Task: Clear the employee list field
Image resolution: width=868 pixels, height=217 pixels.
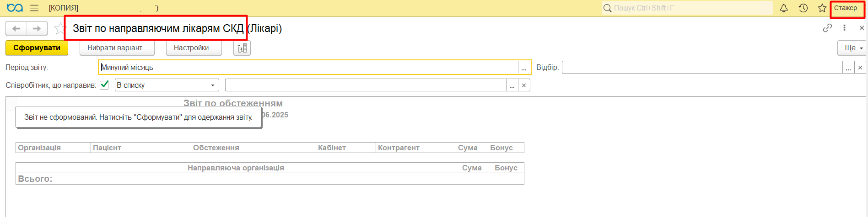Action: [524, 85]
